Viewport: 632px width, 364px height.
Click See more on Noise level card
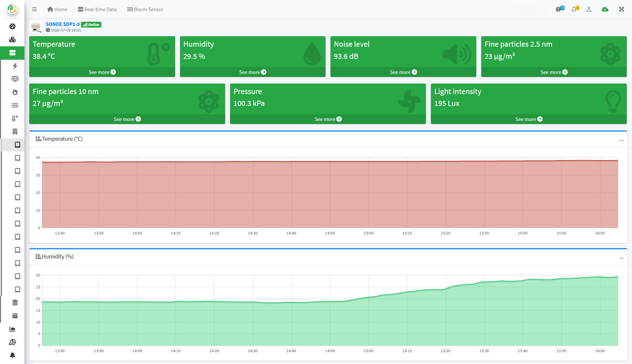403,72
